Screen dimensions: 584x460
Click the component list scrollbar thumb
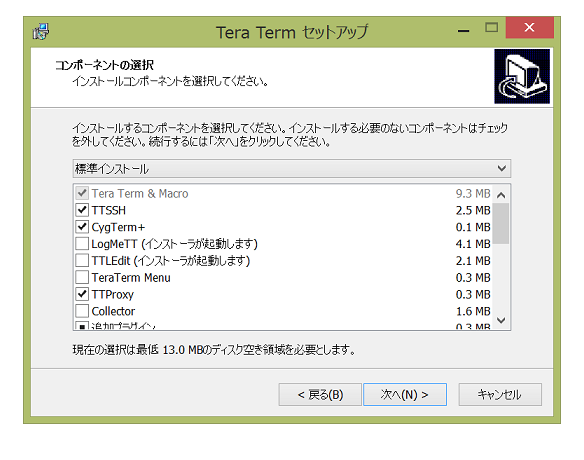[501, 223]
